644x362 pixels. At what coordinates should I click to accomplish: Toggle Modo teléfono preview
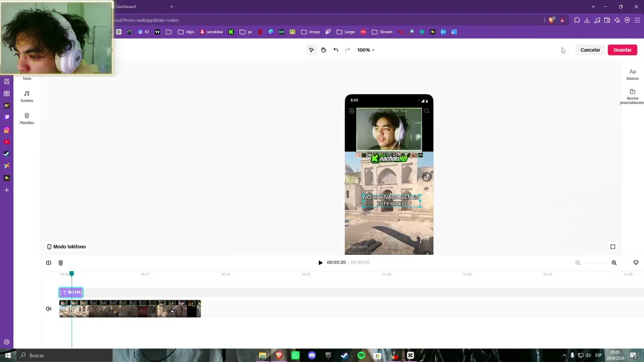tap(66, 247)
